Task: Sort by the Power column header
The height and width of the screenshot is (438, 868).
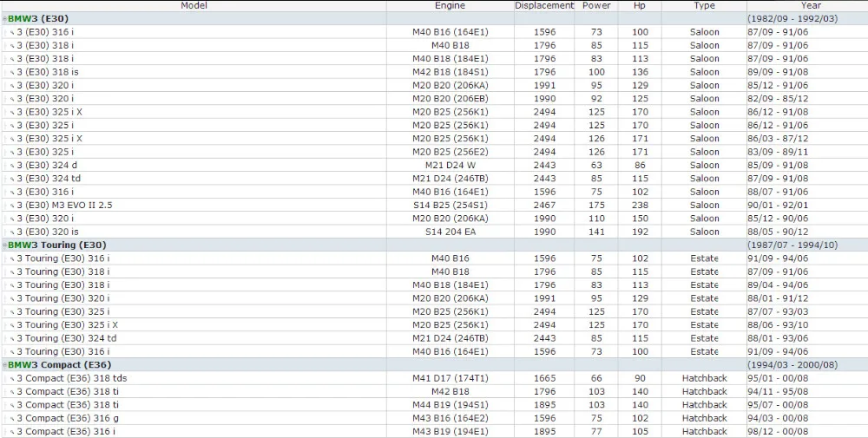Action: [596, 5]
